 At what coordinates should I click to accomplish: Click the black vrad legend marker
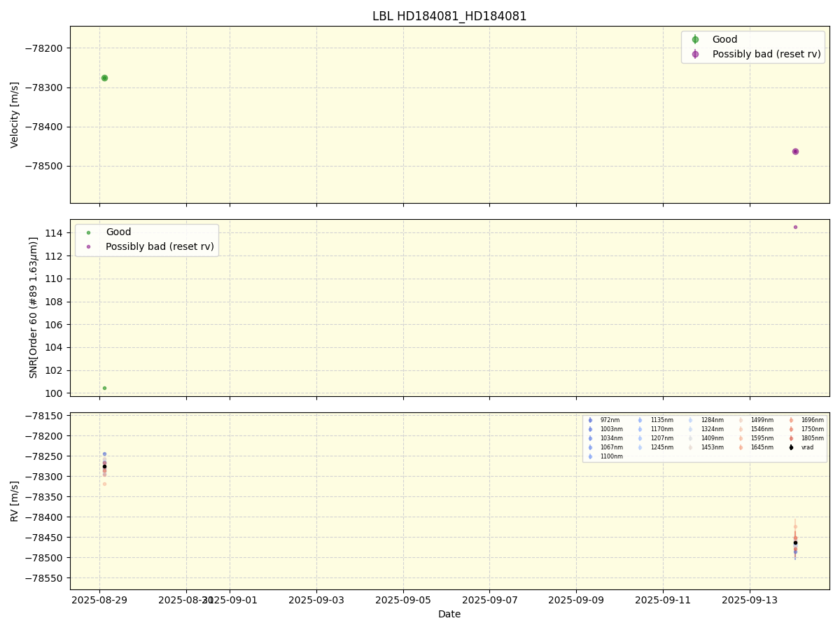click(791, 447)
